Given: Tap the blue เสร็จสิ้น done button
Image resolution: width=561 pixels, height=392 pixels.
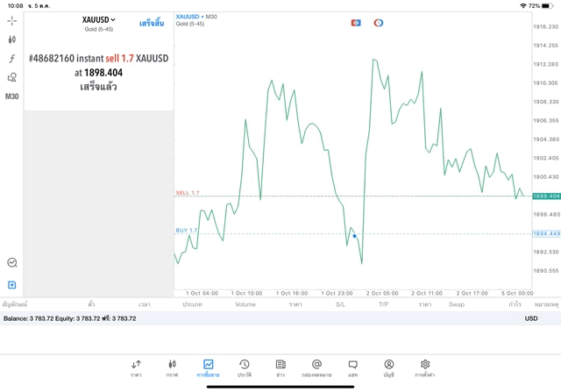Looking at the screenshot, I should click(152, 24).
